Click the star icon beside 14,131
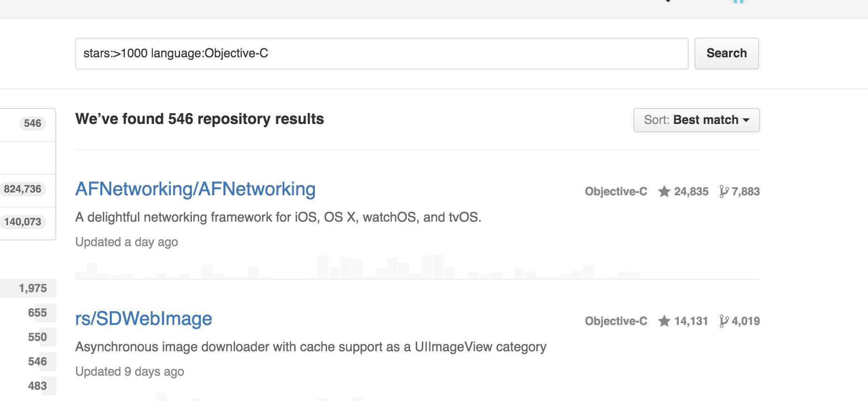The image size is (868, 401). coord(664,321)
